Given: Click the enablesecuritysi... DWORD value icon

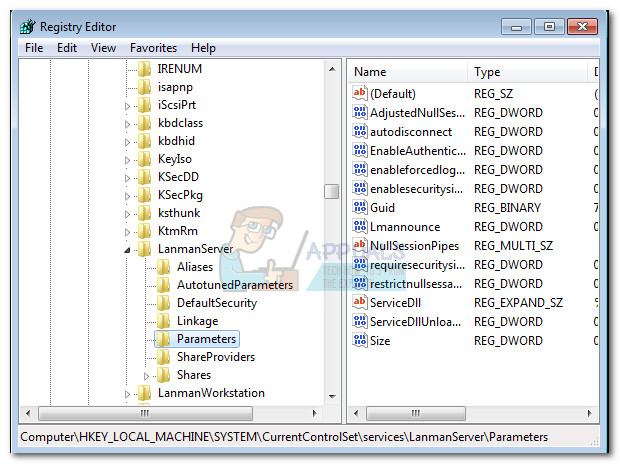Looking at the screenshot, I should click(360, 188).
